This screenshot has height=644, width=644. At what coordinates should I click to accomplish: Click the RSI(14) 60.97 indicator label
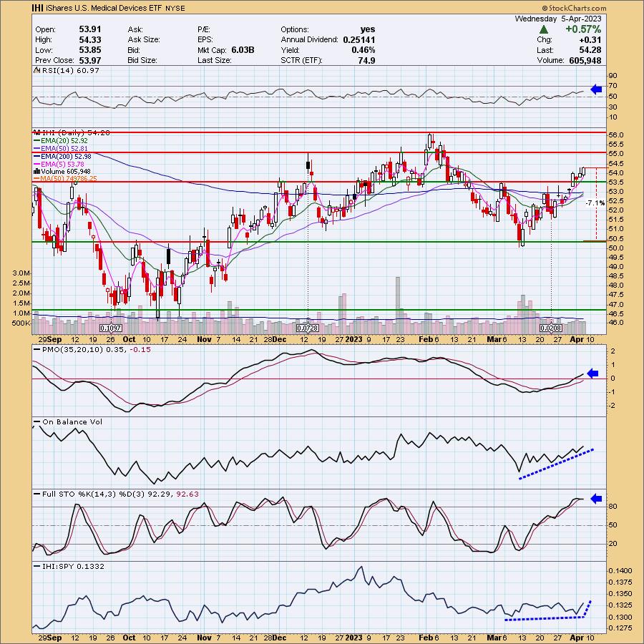click(x=70, y=70)
